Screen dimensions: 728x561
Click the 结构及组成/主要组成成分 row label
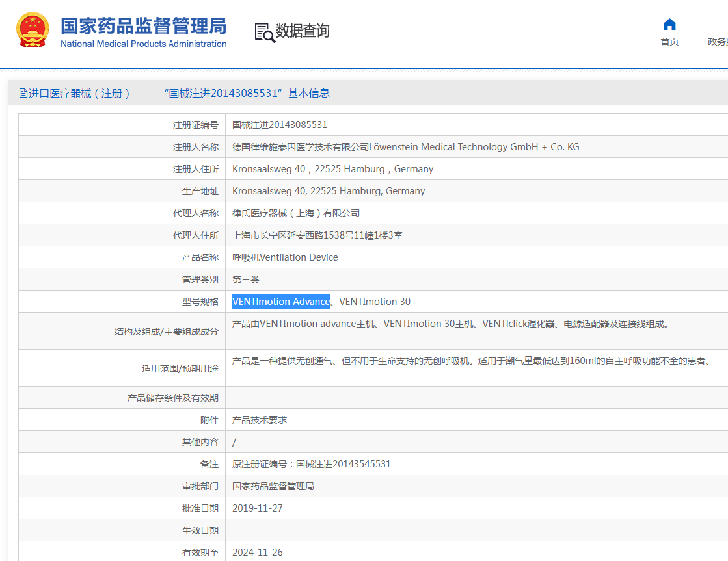pyautogui.click(x=166, y=332)
